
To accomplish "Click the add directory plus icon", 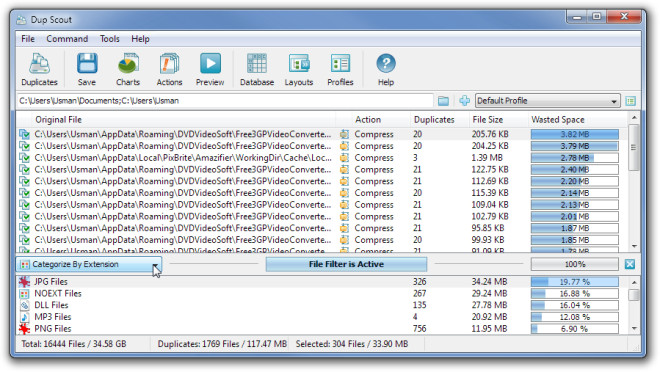I will pyautogui.click(x=464, y=101).
